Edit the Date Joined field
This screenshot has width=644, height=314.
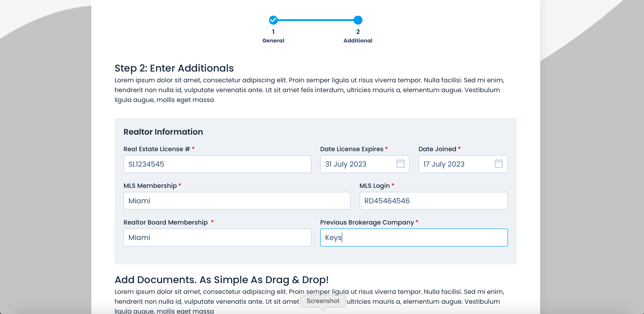(x=463, y=164)
